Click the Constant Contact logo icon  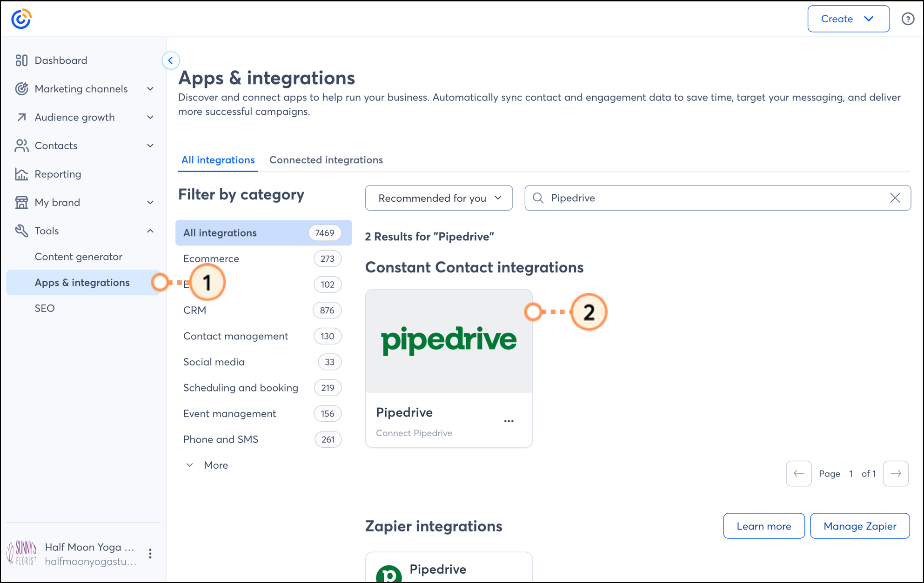21,19
